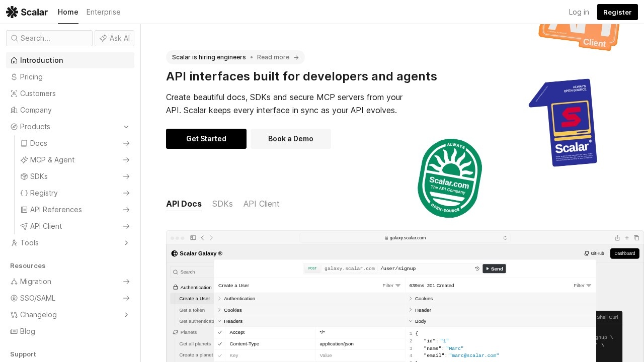Expand the Changelog section in the sidebar
The height and width of the screenshot is (362, 644).
coord(126,315)
